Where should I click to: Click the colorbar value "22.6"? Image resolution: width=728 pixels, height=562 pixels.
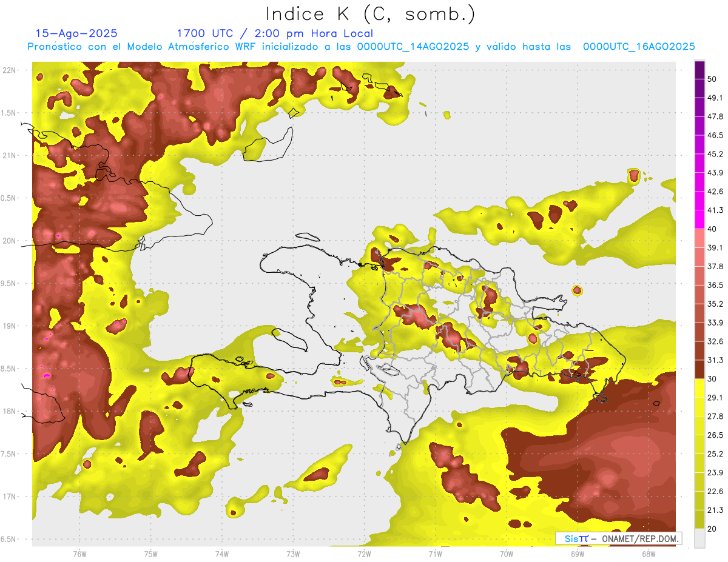click(715, 492)
